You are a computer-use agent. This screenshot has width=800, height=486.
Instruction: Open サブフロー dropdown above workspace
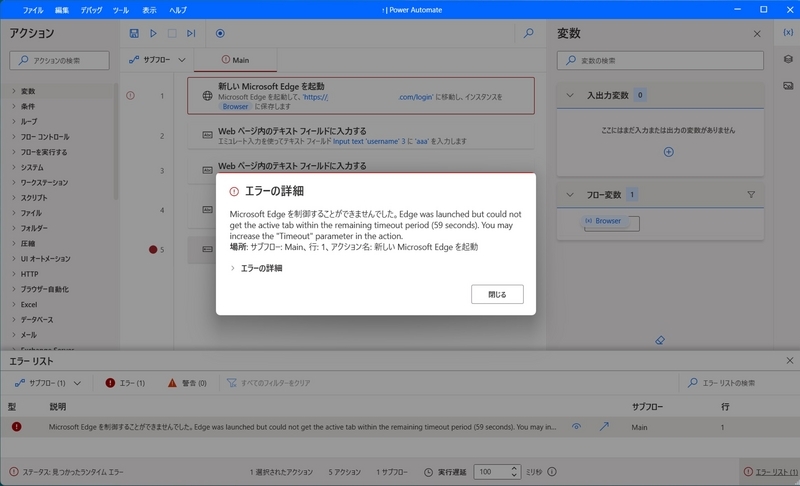(x=157, y=60)
